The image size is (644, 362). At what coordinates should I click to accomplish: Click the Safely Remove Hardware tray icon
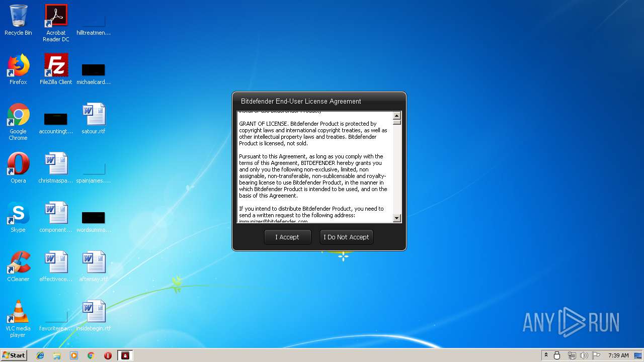coord(557,355)
